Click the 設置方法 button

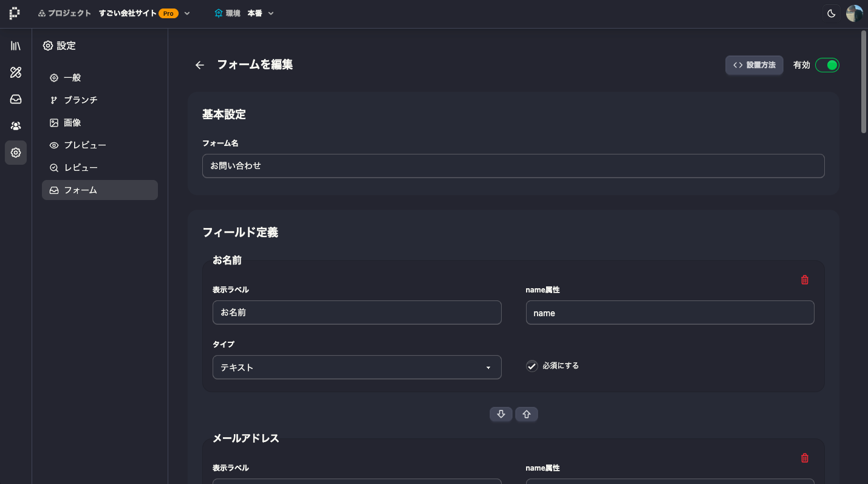[754, 65]
